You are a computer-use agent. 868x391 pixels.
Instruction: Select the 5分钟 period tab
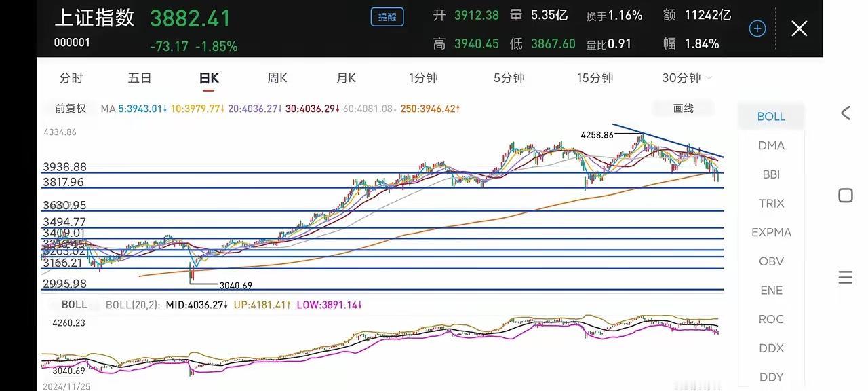(509, 78)
